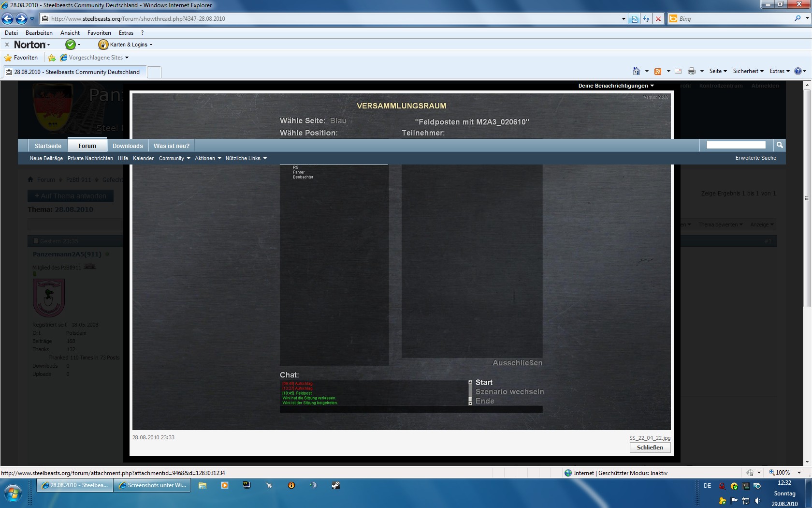The image size is (812, 508).
Task: Click the Print icon in command bar
Action: [692, 71]
